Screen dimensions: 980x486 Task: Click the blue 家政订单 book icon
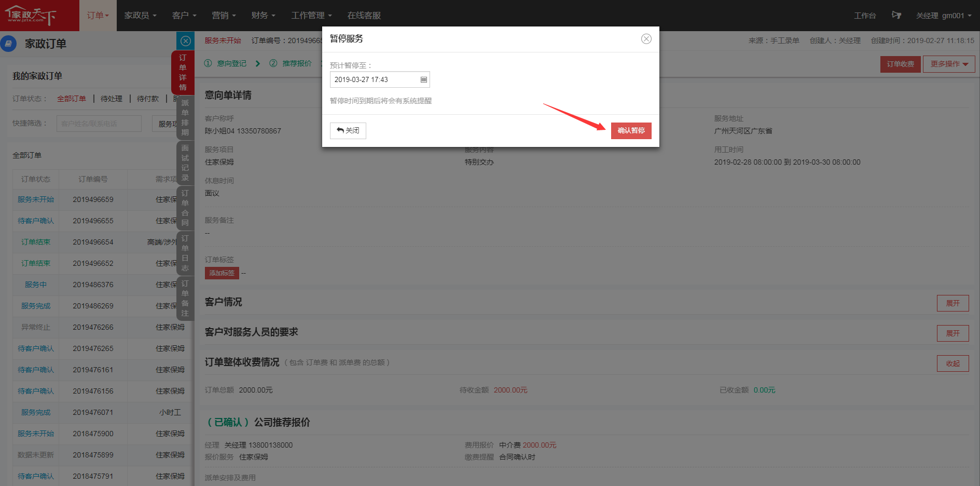[x=8, y=44]
